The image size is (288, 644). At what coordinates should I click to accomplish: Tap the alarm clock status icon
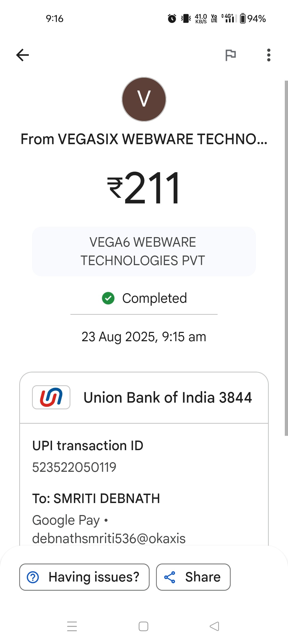(x=172, y=18)
